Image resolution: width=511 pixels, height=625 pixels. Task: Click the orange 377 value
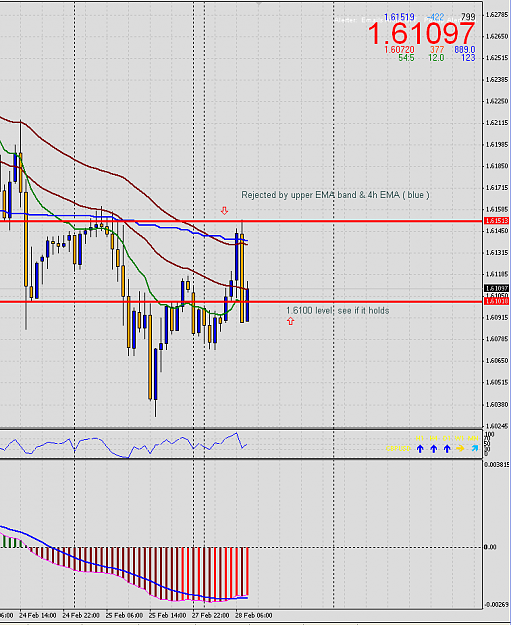437,49
